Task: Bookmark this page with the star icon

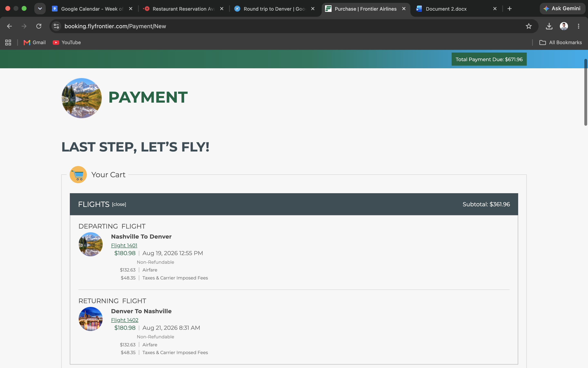Action: [x=529, y=26]
